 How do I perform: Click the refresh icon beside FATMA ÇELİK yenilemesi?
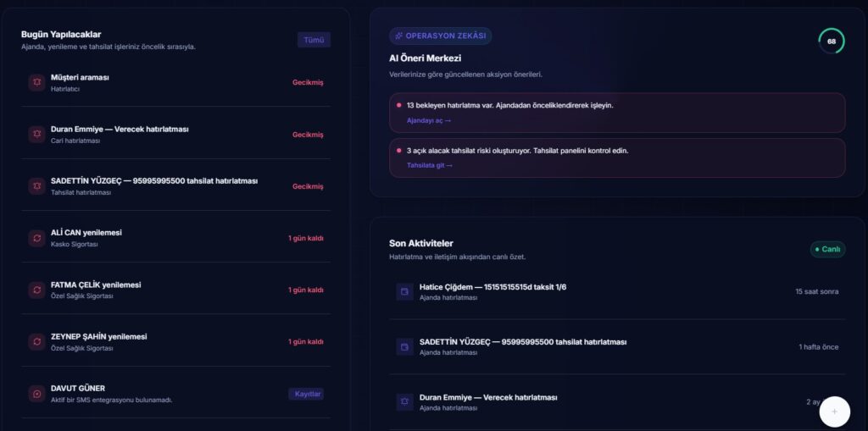coord(37,290)
